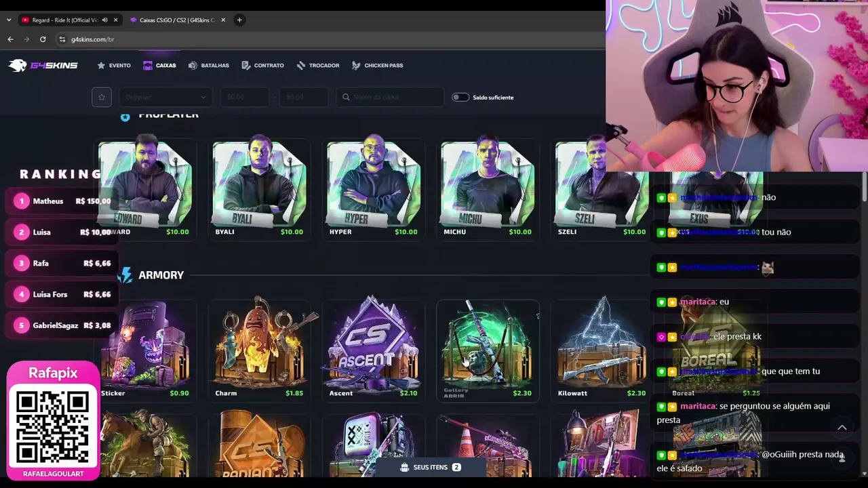Click the Seus Itens button
Viewport: 868px width, 488px height.
pos(431,467)
